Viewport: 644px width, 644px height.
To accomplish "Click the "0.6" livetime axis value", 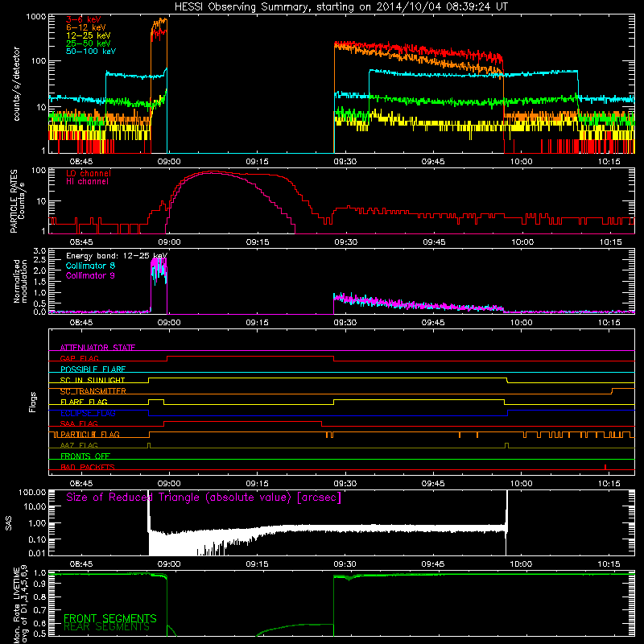I will (x=39, y=623).
